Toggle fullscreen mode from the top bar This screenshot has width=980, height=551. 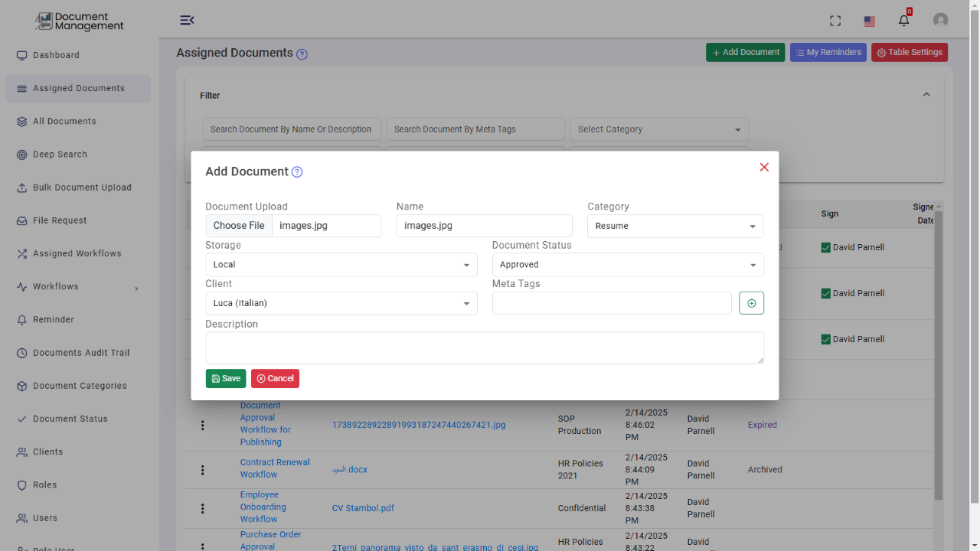point(835,21)
